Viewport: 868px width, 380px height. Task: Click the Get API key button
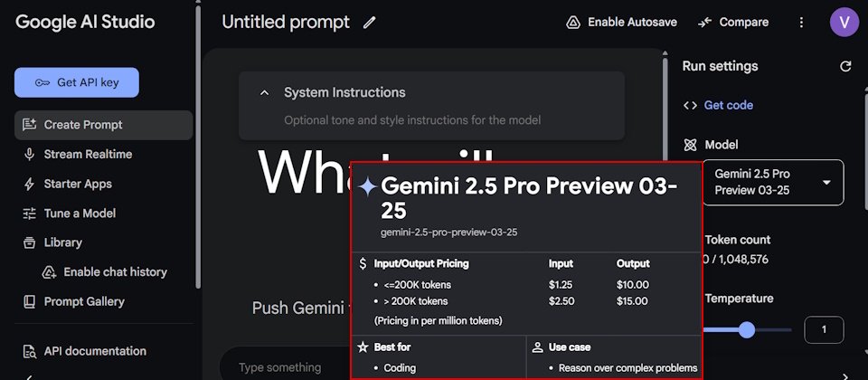click(76, 82)
